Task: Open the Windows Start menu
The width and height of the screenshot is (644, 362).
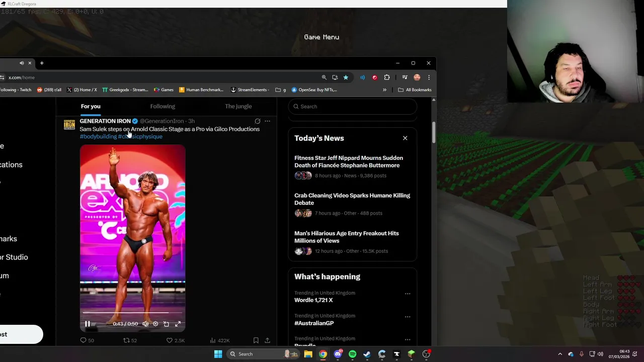Action: coord(218,354)
